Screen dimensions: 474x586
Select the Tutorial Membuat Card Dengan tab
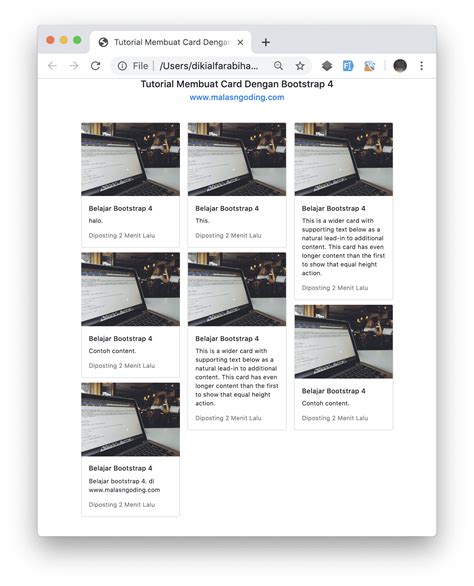(170, 42)
